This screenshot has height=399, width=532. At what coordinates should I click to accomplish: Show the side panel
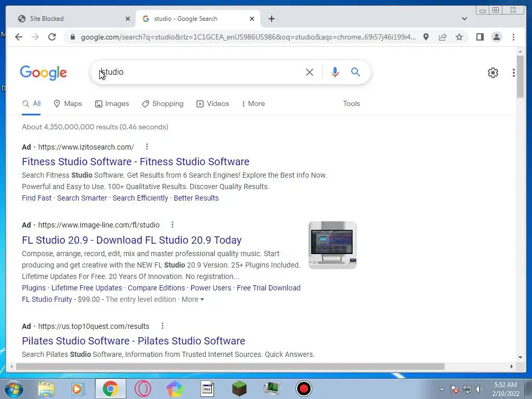[480, 37]
